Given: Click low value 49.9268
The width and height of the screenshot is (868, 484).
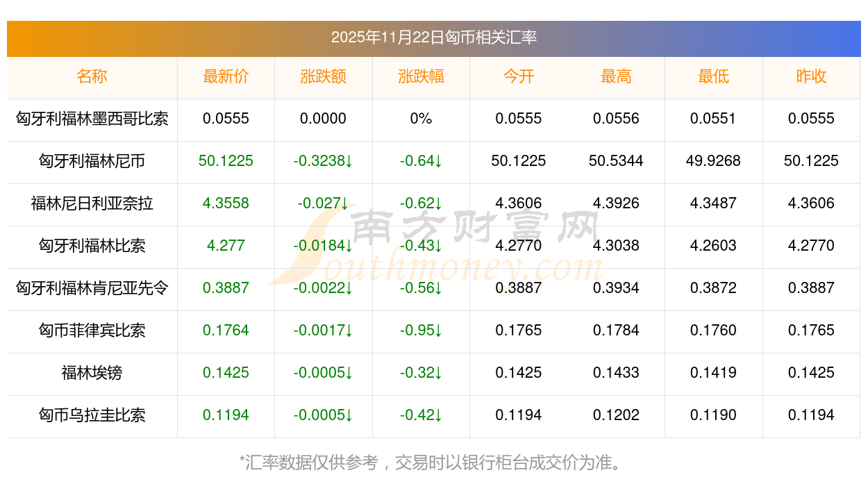Looking at the screenshot, I should pos(714,161).
